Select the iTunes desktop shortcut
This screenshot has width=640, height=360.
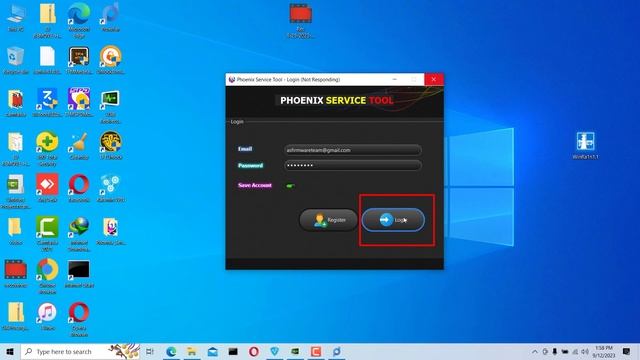click(x=47, y=316)
